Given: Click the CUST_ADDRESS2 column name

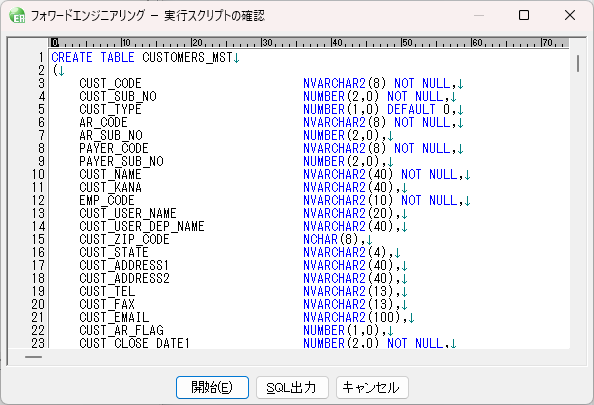Looking at the screenshot, I should [x=124, y=278].
